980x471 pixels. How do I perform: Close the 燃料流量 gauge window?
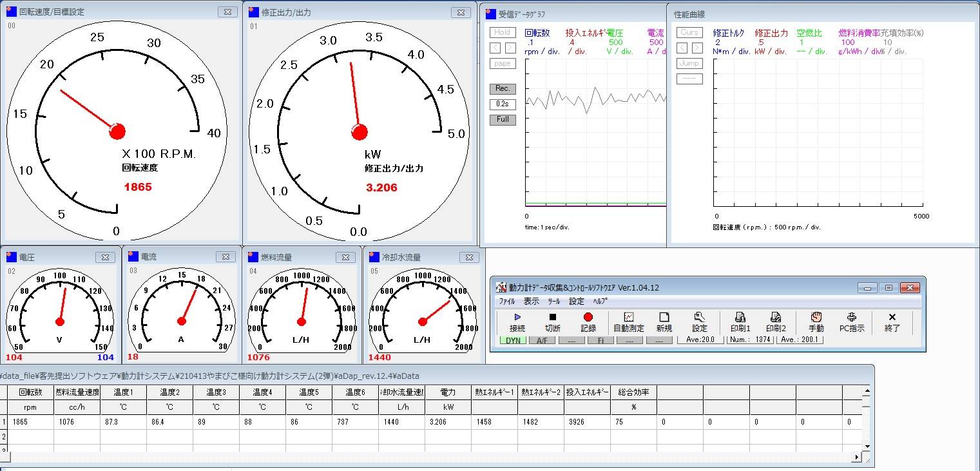point(347,256)
